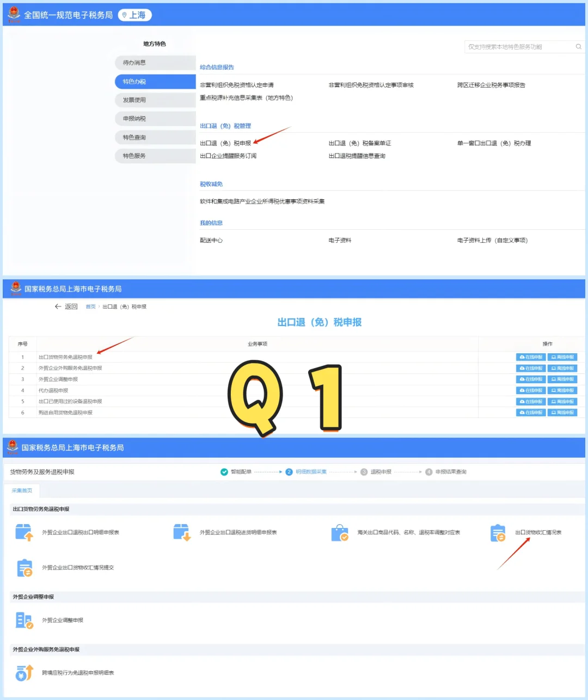Open 出口企业提醒服务订阅
The width and height of the screenshot is (588, 700).
coord(228,156)
